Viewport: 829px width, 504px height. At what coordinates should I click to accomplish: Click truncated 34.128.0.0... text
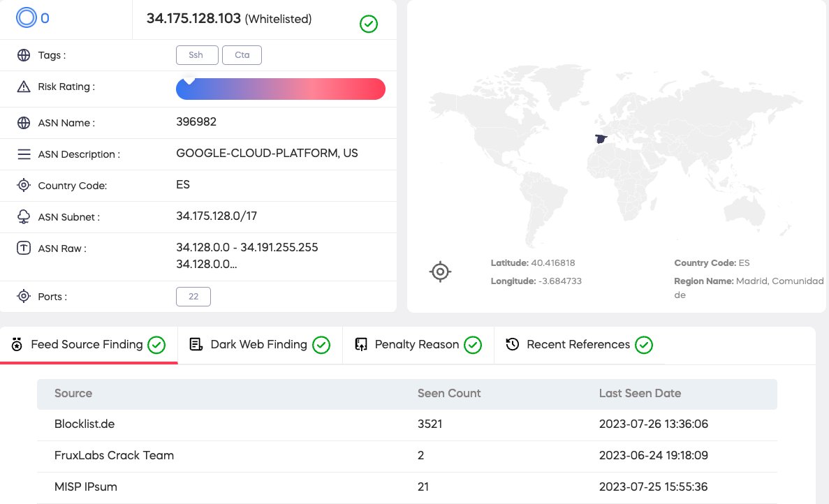pos(207,264)
